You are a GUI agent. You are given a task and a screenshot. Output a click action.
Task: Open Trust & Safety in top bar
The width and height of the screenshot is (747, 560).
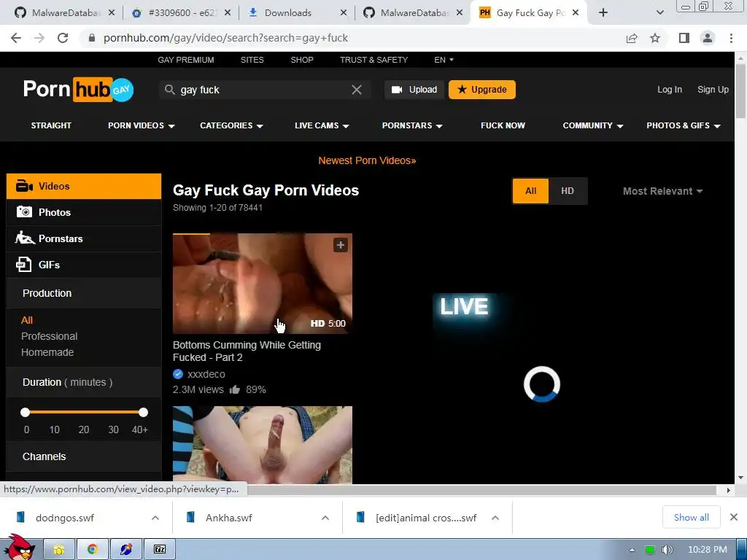(x=374, y=60)
